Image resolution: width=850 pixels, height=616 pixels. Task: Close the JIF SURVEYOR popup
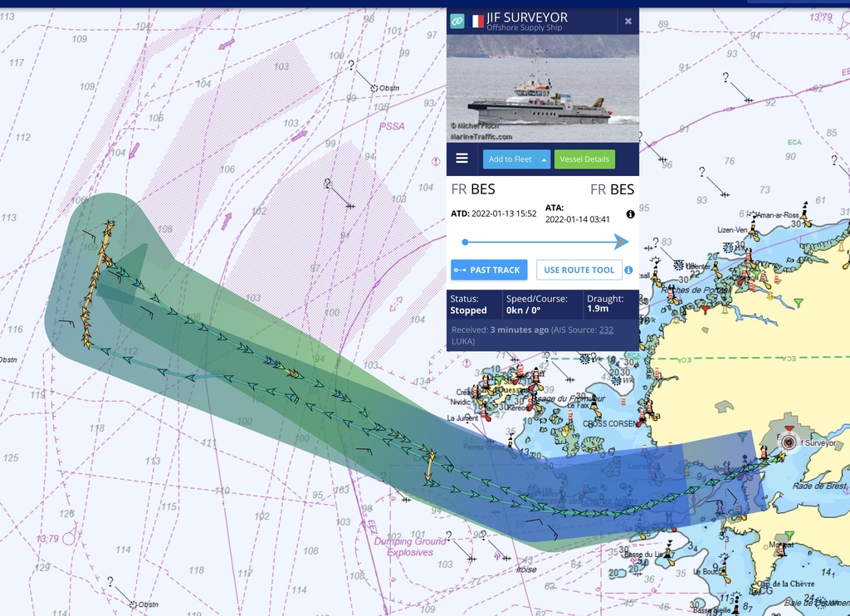pyautogui.click(x=628, y=21)
